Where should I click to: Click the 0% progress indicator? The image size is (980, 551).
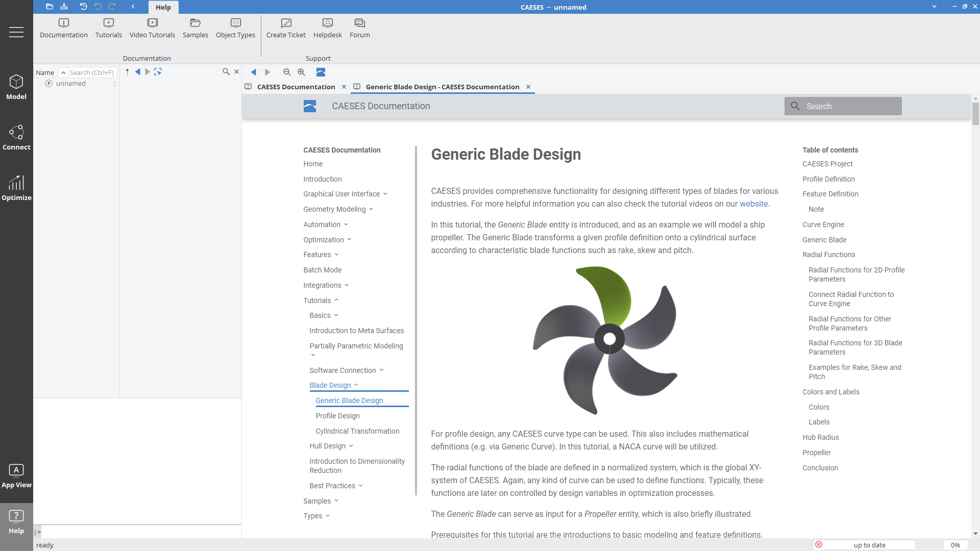pyautogui.click(x=955, y=545)
